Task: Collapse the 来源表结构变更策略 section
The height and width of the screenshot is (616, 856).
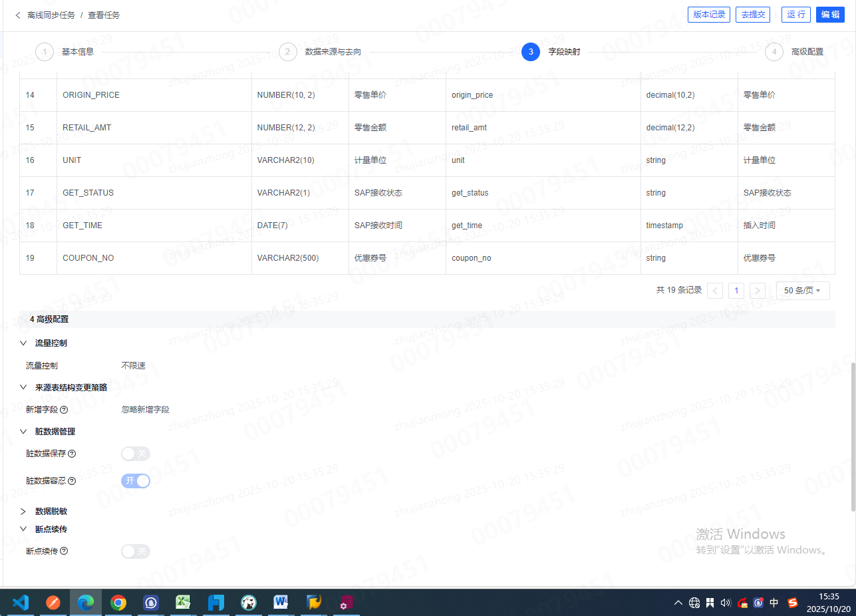Action: point(23,387)
